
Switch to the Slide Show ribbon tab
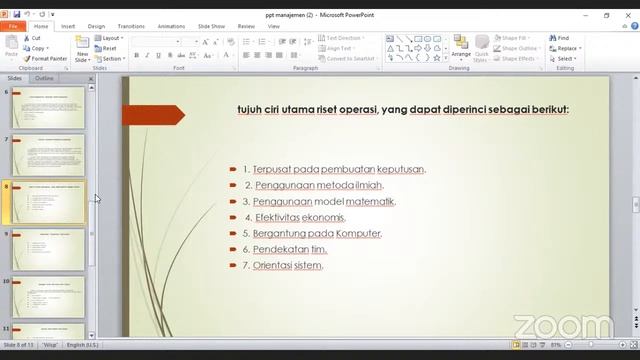pyautogui.click(x=211, y=26)
